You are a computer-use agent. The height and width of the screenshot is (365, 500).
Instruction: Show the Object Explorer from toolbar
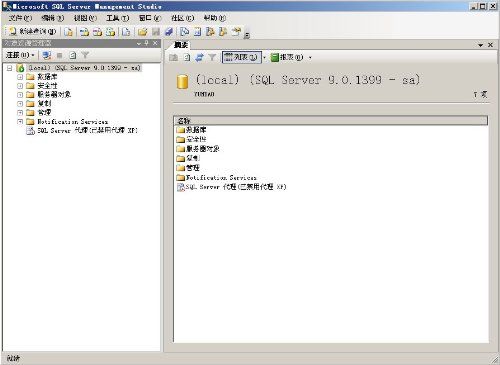click(x=210, y=32)
